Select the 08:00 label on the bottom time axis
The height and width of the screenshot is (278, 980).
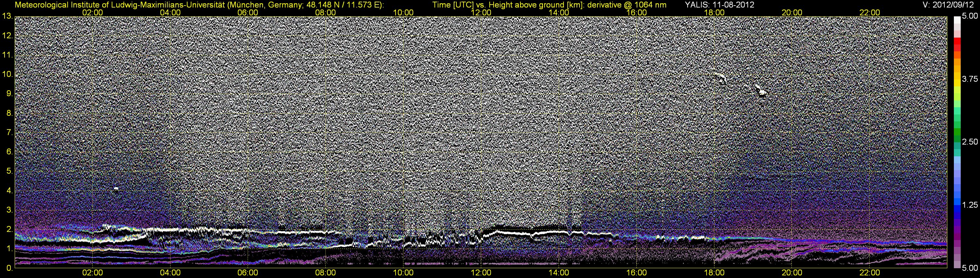point(326,273)
